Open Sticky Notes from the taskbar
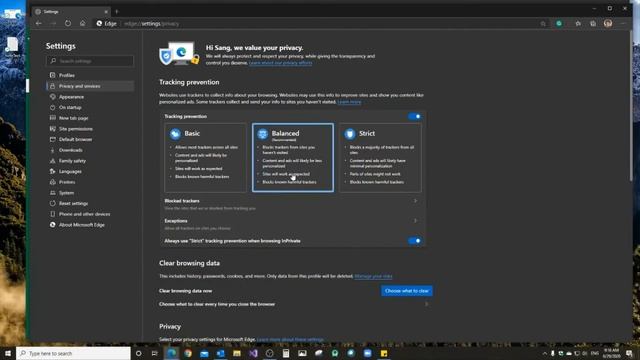Viewport: 640px width, 360px height. 384,353
